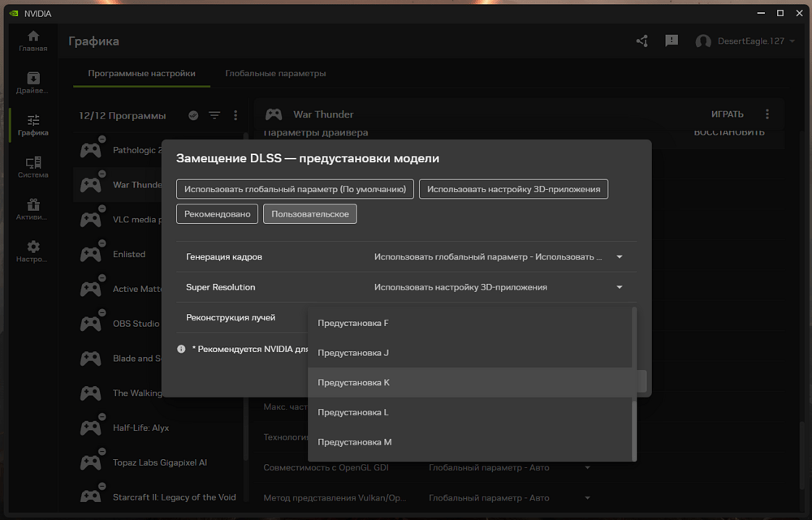Click the info icon near NVIDIA recommendation
Viewport: 812px width, 520px height.
click(x=181, y=349)
